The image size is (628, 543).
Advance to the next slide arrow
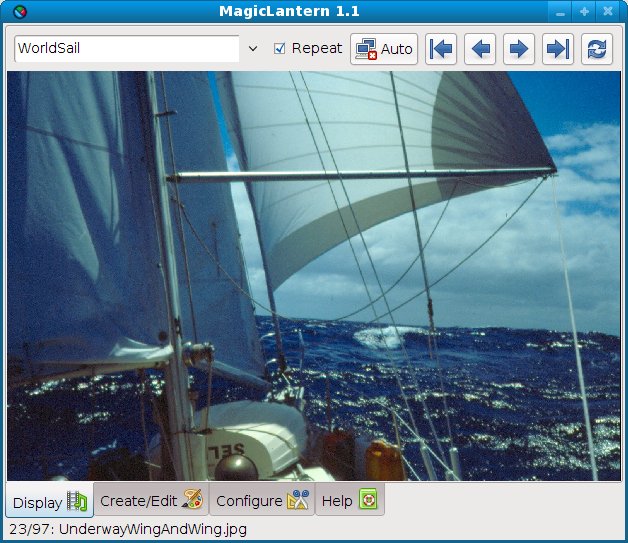click(x=518, y=49)
